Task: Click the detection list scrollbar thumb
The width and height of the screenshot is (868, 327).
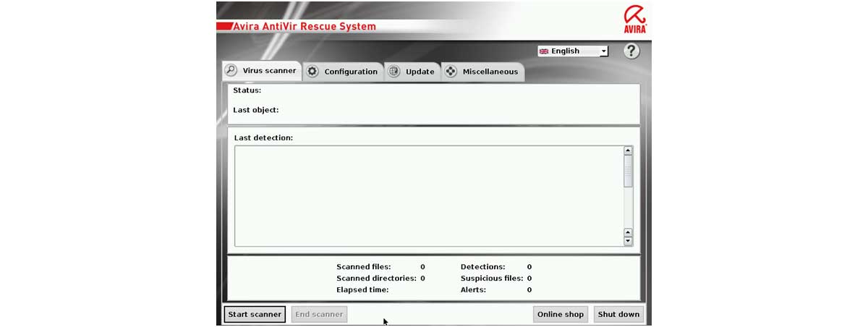Action: point(628,171)
